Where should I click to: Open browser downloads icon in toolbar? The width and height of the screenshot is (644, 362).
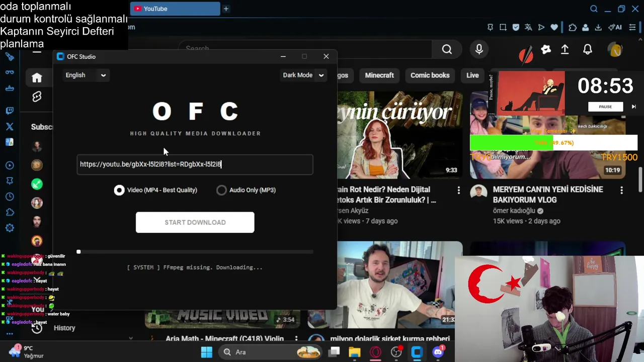pos(598,27)
